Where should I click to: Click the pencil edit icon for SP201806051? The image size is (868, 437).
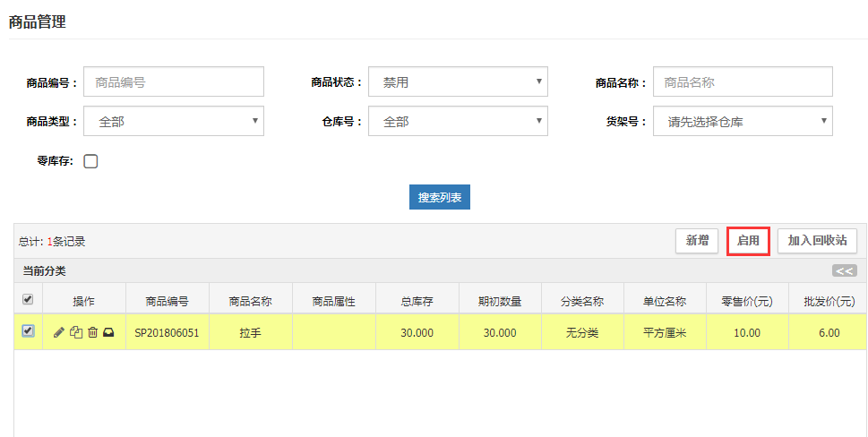[x=59, y=332]
